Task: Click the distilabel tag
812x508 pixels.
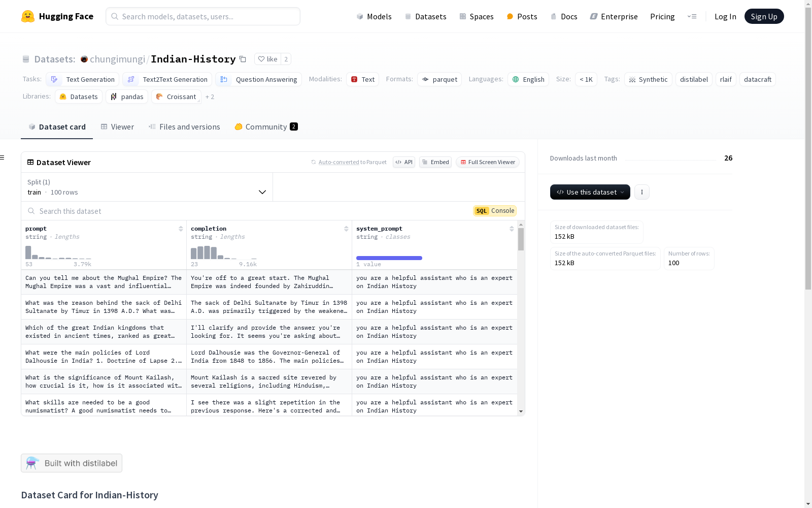Action: pos(694,79)
